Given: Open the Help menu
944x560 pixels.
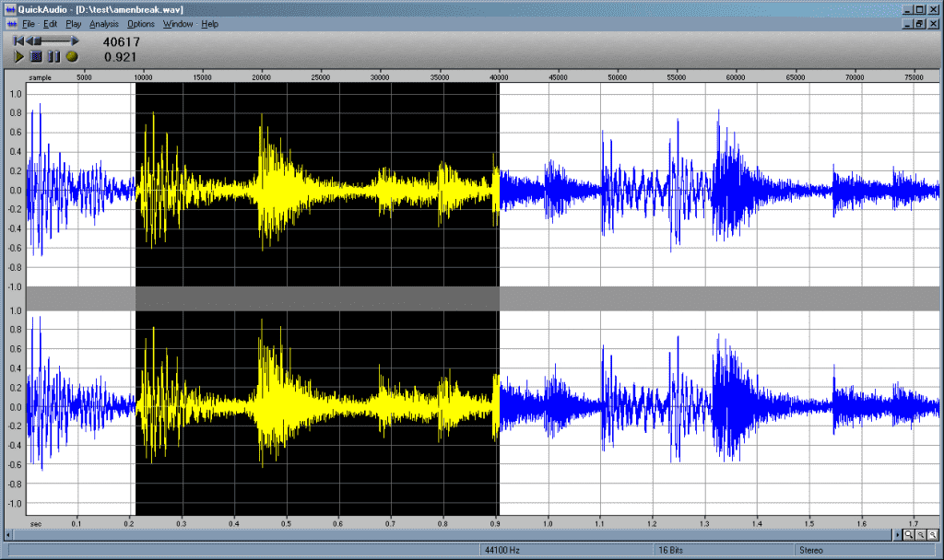Looking at the screenshot, I should (209, 24).
